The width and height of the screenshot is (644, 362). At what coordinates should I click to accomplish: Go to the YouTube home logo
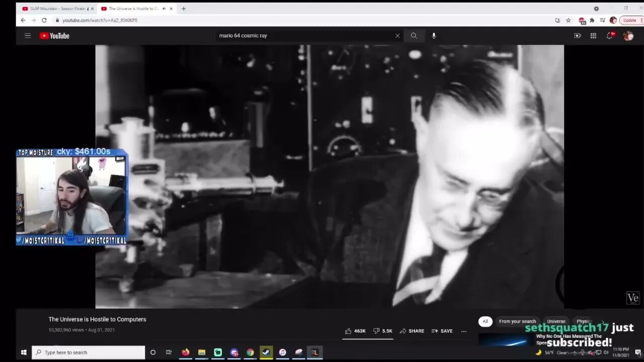click(x=54, y=36)
